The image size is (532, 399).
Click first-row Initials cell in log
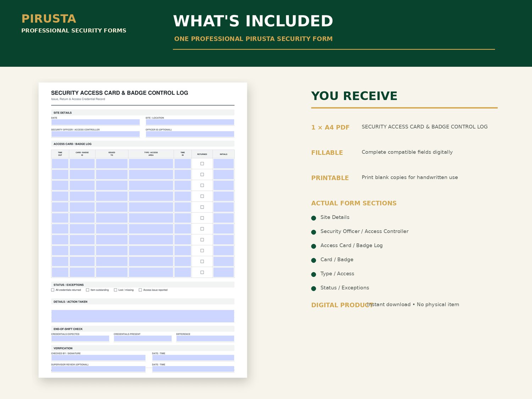click(x=223, y=164)
